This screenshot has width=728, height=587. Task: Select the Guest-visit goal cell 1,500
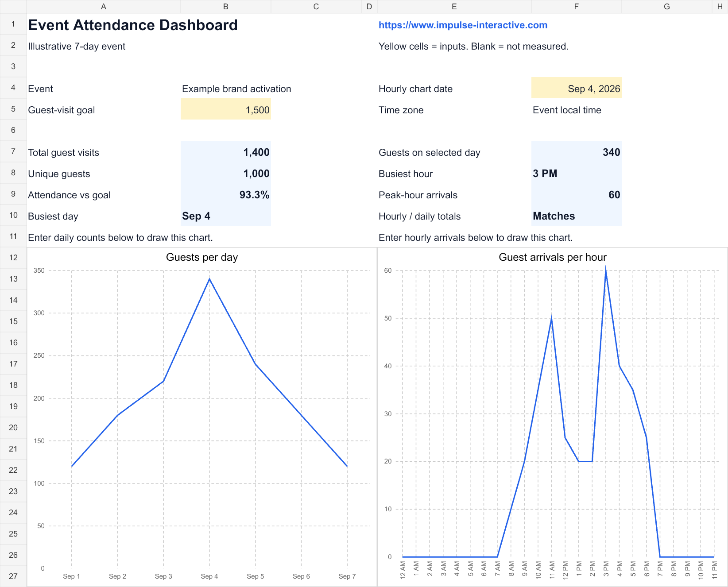226,109
